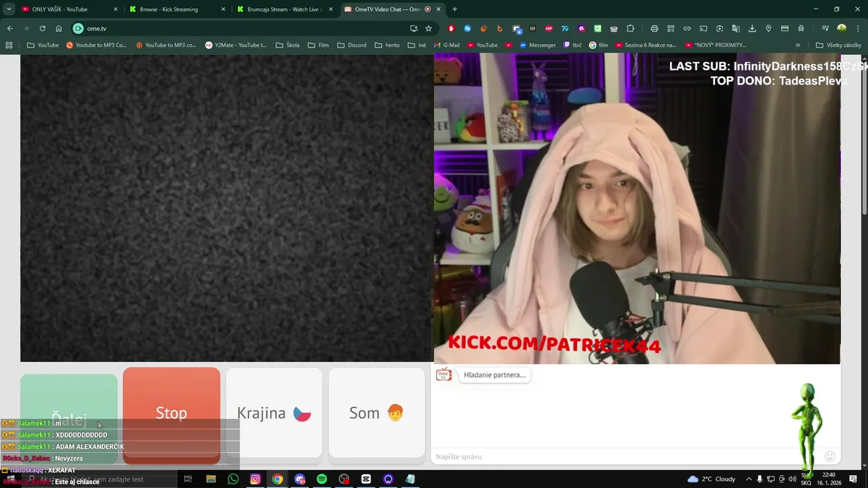Open the notification center icon
868x488 pixels.
pyautogui.click(x=853, y=479)
